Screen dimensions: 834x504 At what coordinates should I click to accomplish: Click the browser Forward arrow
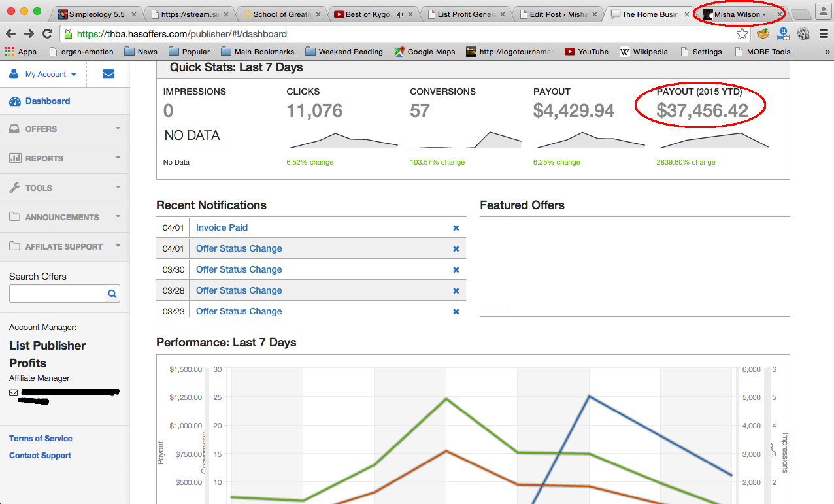[x=29, y=34]
